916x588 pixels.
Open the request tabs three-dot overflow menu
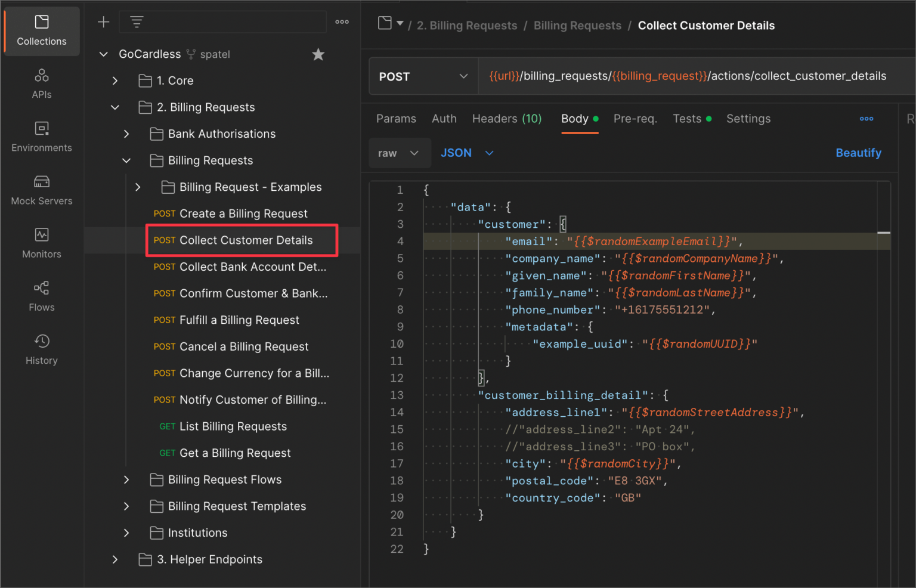(x=867, y=119)
